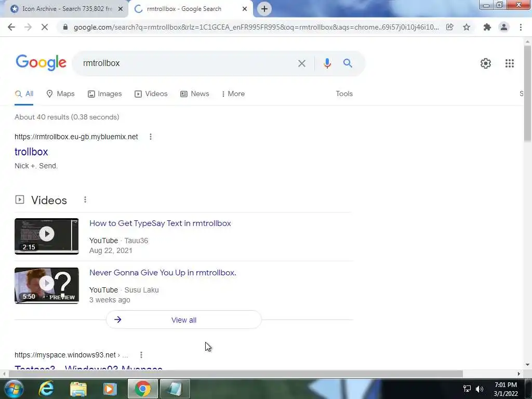Play the 5:50 Rick Astley video thumbnail
The width and height of the screenshot is (532, 399).
46,285
